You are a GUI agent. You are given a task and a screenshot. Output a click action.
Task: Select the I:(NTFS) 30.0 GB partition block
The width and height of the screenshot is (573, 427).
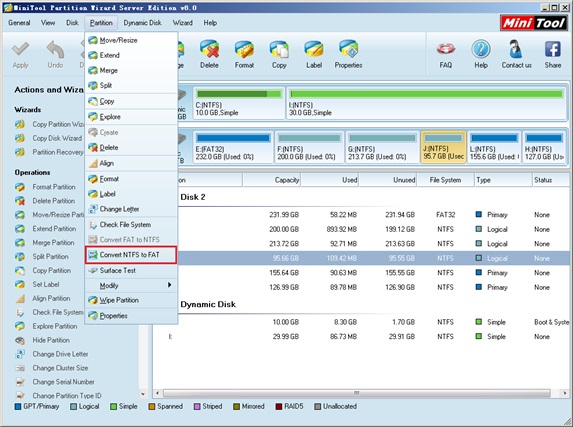(426, 103)
